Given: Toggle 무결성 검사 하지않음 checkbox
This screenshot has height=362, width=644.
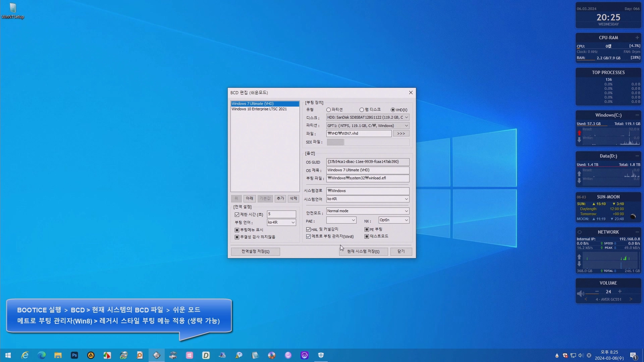Looking at the screenshot, I should click(x=237, y=237).
